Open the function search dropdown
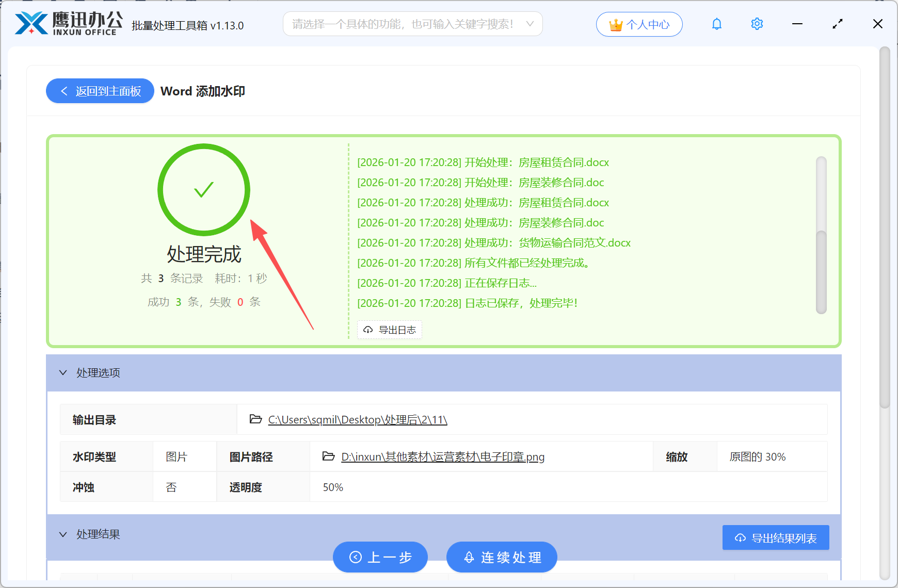898x588 pixels. click(530, 24)
